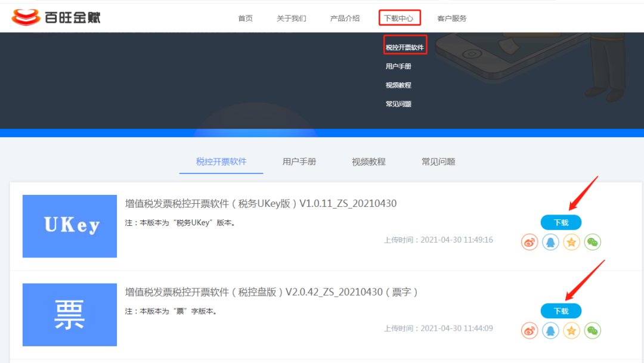Share UKey software to QQ

[x=550, y=242]
